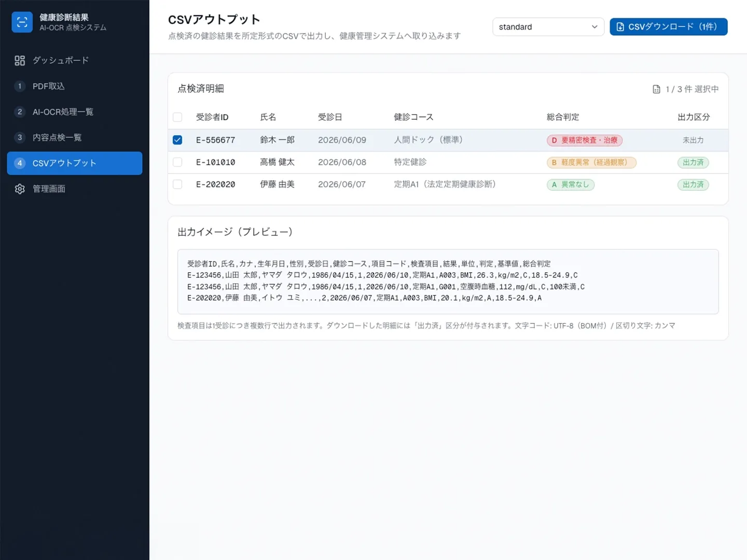Screen dimensions: 747x560
Task: Click the date 2026/06/07
Action: [342, 184]
